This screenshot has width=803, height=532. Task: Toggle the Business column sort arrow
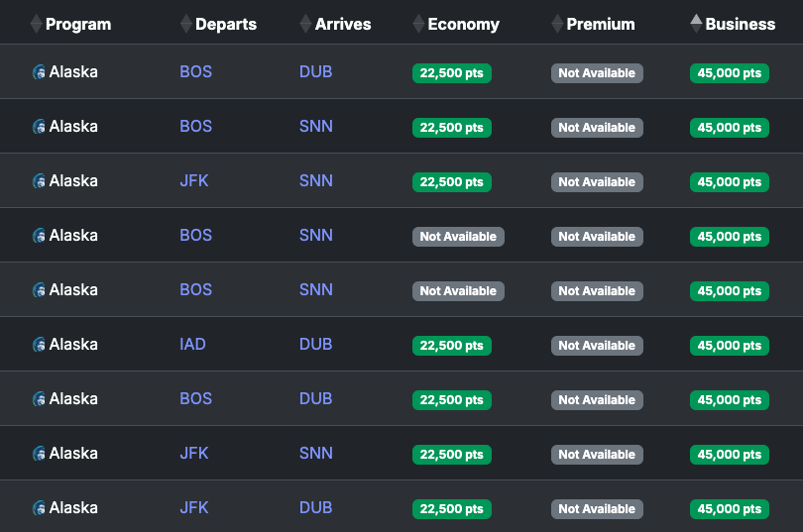[696, 24]
